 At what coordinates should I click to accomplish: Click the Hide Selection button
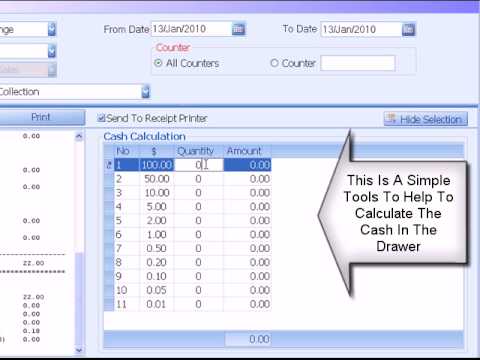[426, 119]
